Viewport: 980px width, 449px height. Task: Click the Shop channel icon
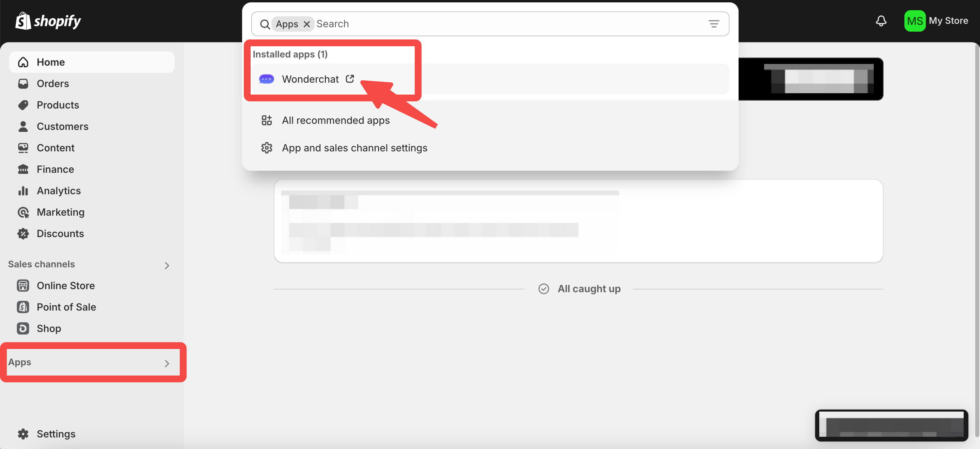[x=23, y=328]
